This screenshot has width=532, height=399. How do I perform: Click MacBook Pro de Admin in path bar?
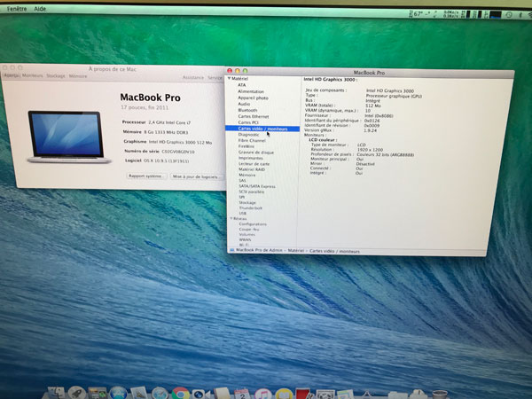(259, 250)
